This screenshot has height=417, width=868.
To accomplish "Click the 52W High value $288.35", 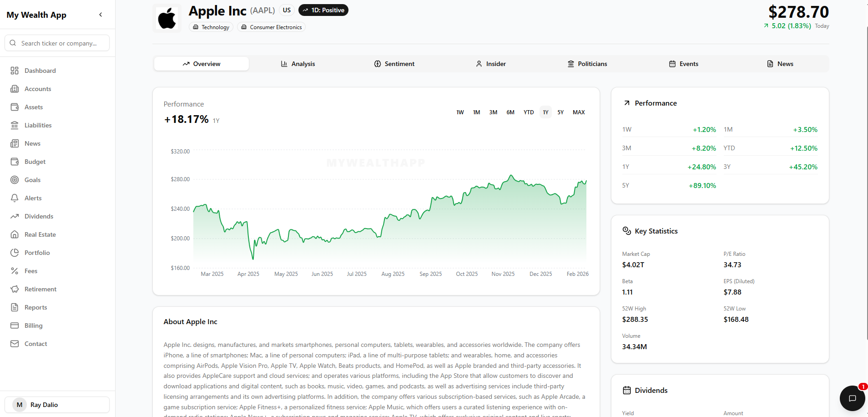I will (635, 320).
